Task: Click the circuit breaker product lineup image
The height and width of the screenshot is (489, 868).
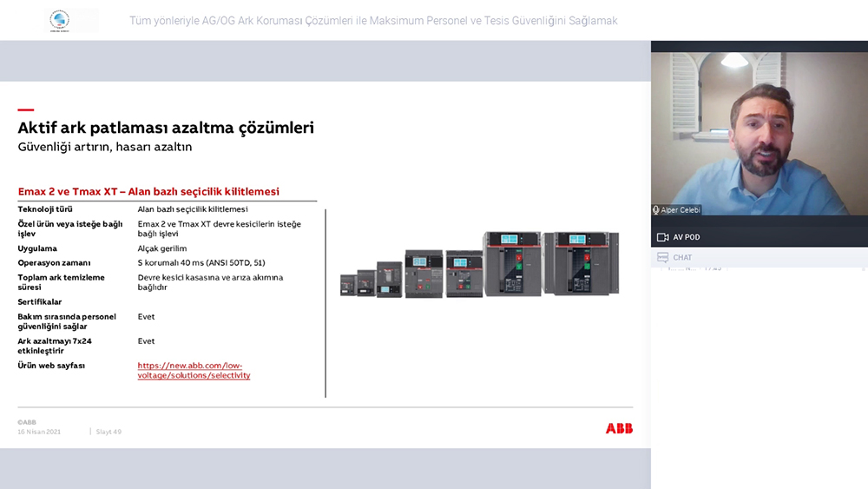Action: click(x=479, y=264)
